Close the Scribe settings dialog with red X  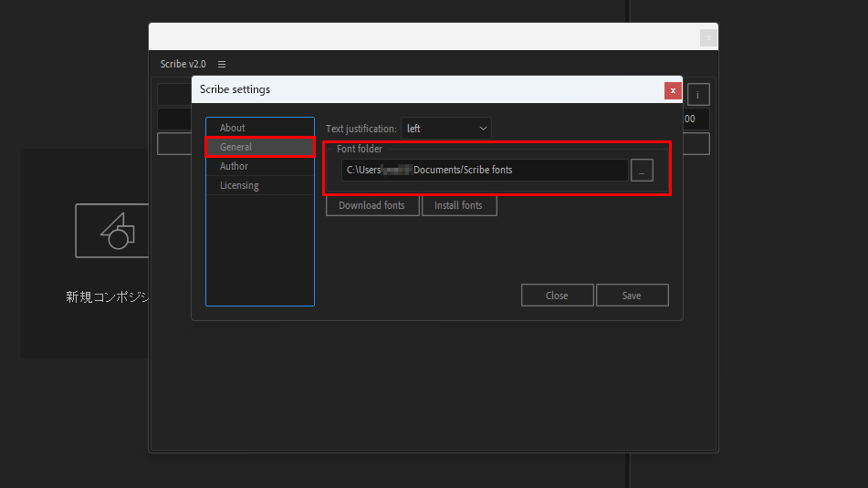pos(673,90)
